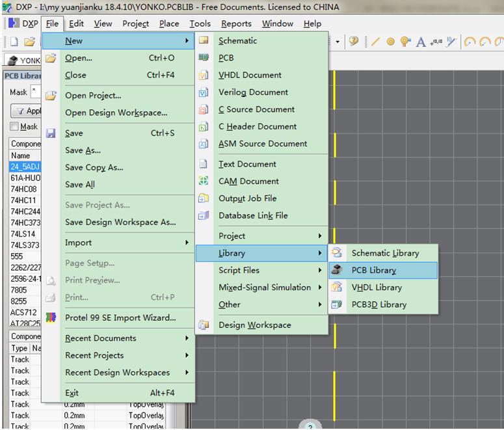Select component 74HC08 in the list
The height and width of the screenshot is (430, 504).
click(25, 189)
